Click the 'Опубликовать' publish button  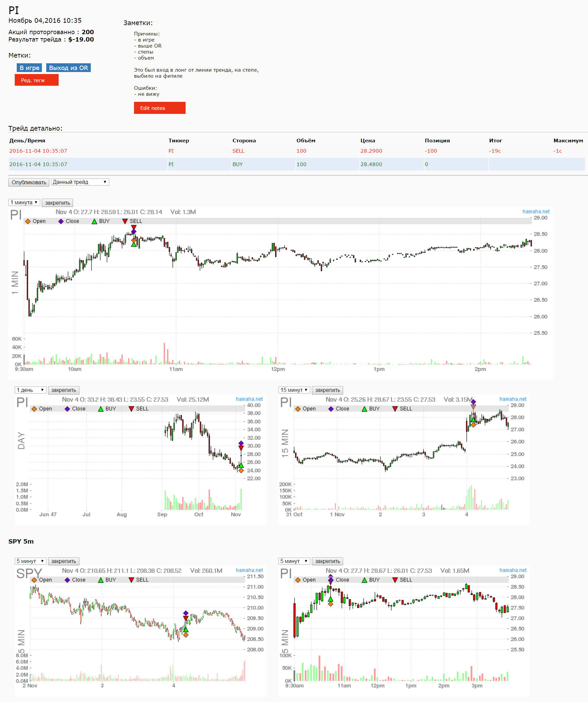(29, 183)
